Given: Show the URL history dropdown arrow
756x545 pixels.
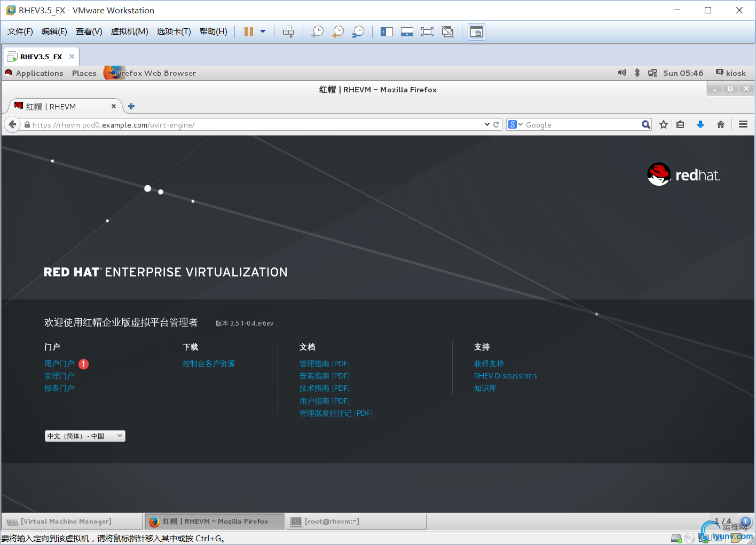Looking at the screenshot, I should [x=487, y=124].
